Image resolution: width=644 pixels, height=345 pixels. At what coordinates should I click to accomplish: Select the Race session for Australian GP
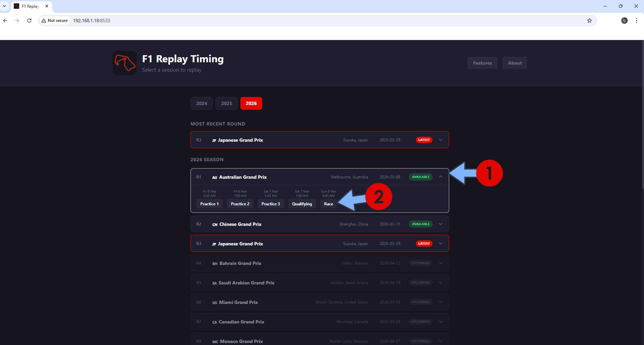(x=328, y=204)
